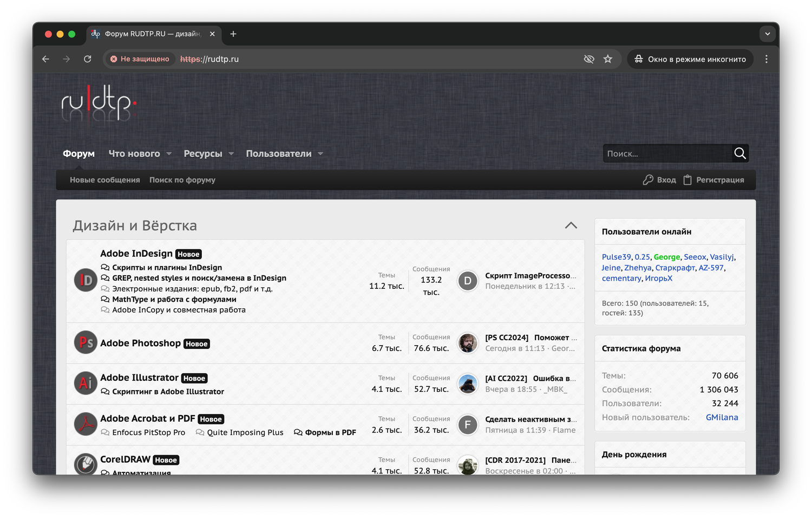This screenshot has width=812, height=518.
Task: Open the Ресурсы menu item
Action: pyautogui.click(x=203, y=154)
